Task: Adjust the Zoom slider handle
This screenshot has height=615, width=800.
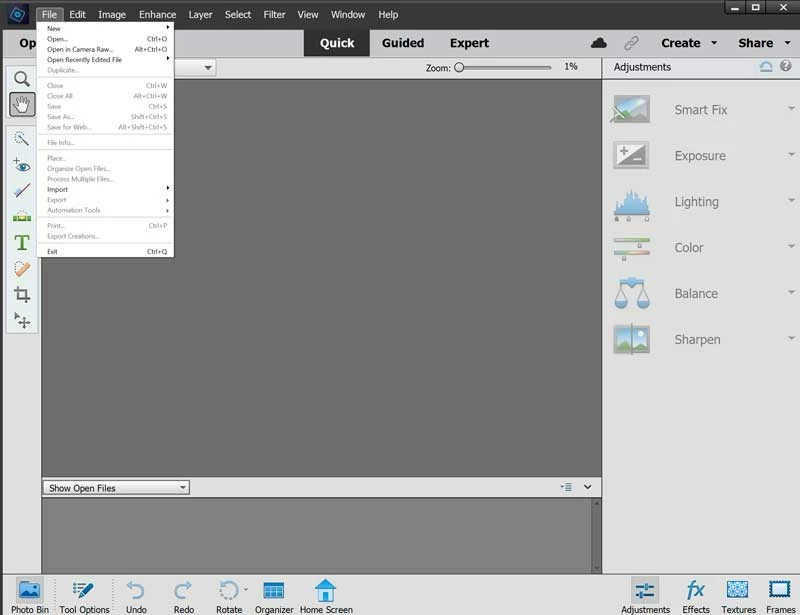Action: tap(459, 67)
